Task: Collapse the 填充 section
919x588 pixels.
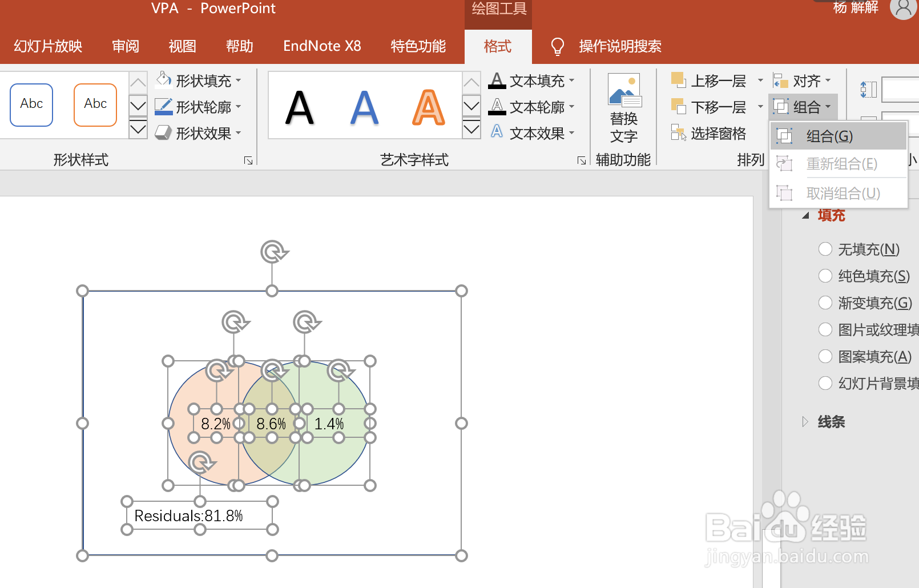Action: tap(806, 215)
